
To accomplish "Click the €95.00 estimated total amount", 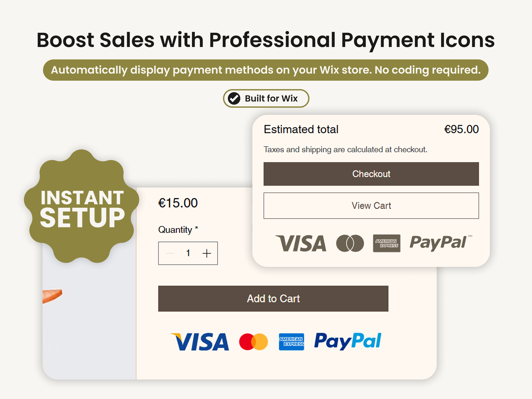I will (461, 129).
